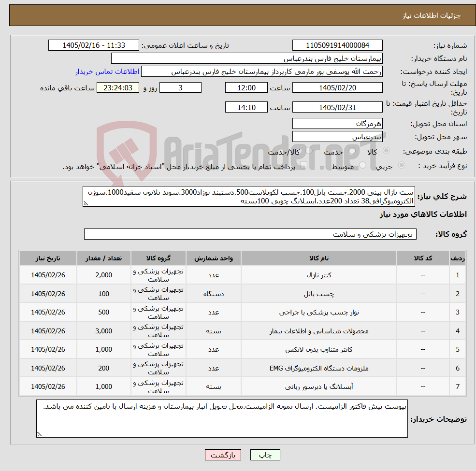Select the متوسط purchase type radio
The width and height of the screenshot is (476, 471).
(x=362, y=165)
